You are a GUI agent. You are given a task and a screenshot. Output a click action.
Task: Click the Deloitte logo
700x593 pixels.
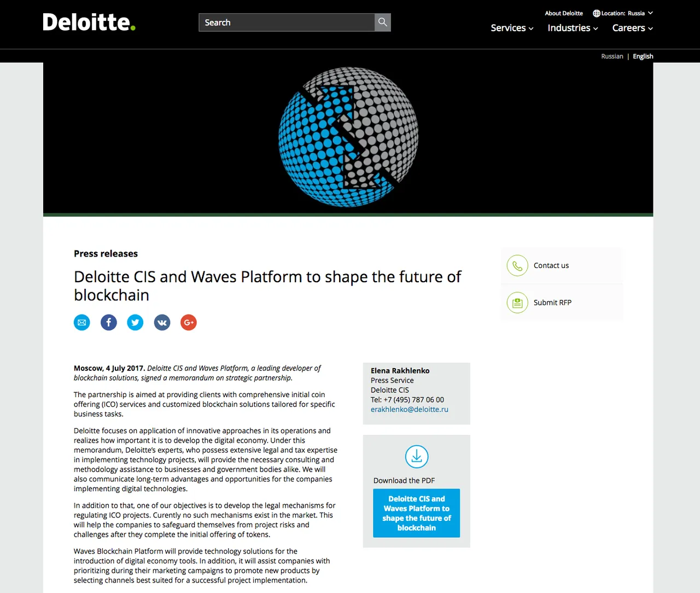click(x=89, y=22)
